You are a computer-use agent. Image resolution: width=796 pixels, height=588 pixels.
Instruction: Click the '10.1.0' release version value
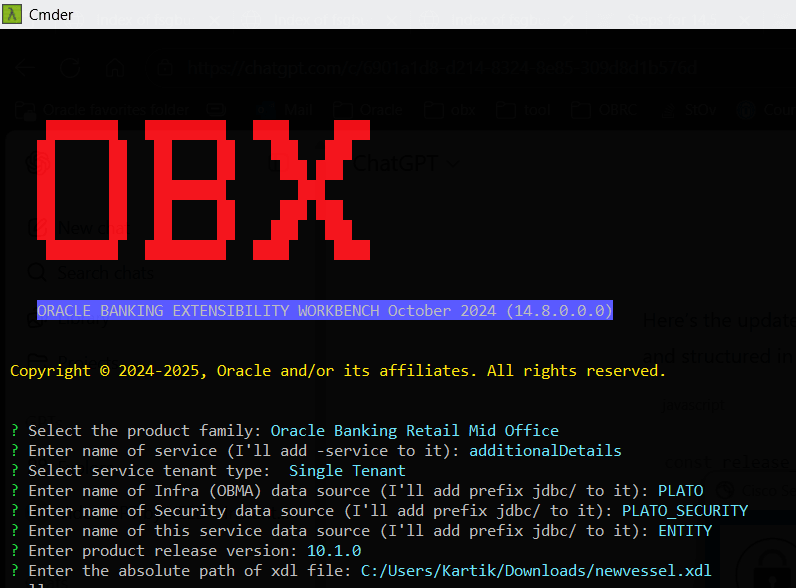334,550
